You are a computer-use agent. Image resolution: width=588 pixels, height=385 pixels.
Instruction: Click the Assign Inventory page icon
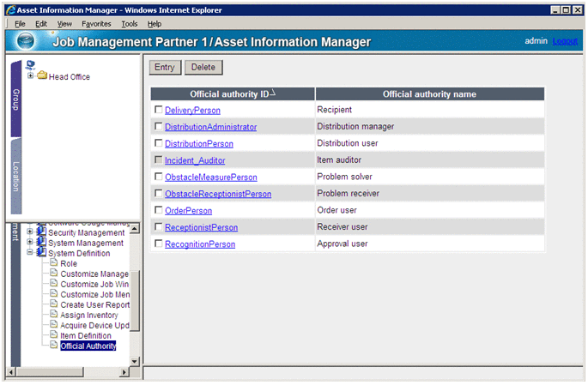(x=53, y=315)
